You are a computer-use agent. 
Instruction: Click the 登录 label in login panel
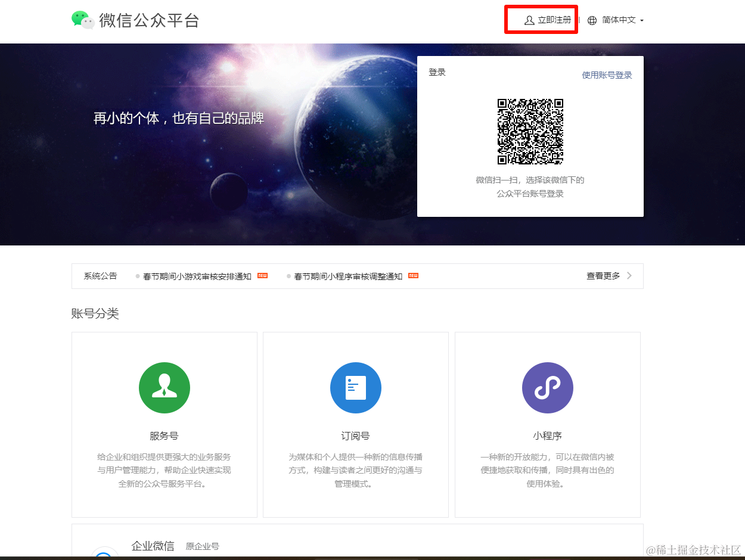coord(437,73)
